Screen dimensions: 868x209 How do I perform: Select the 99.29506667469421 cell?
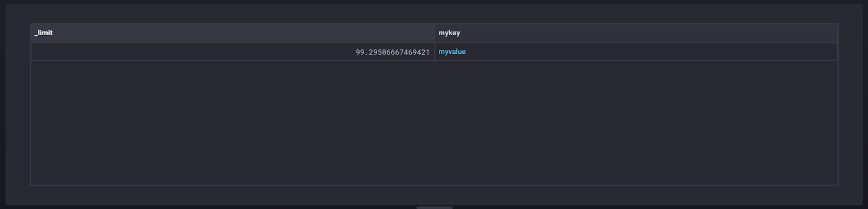click(232, 52)
